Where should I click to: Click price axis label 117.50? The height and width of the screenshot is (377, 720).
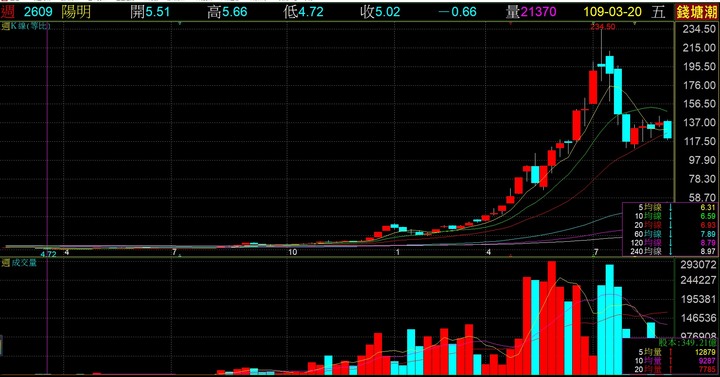(699, 141)
